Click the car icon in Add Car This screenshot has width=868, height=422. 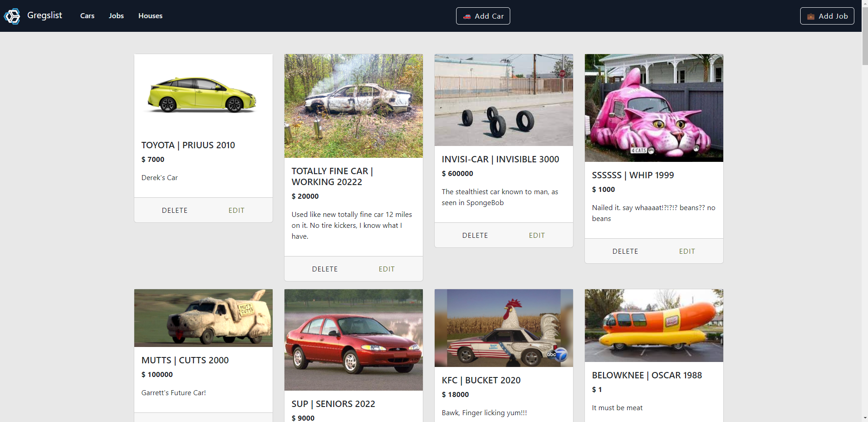[467, 16]
